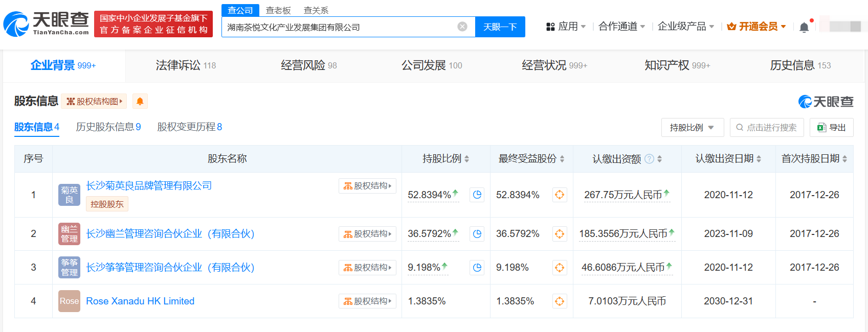Clear the search box text
The image size is (868, 332).
coord(462,27)
